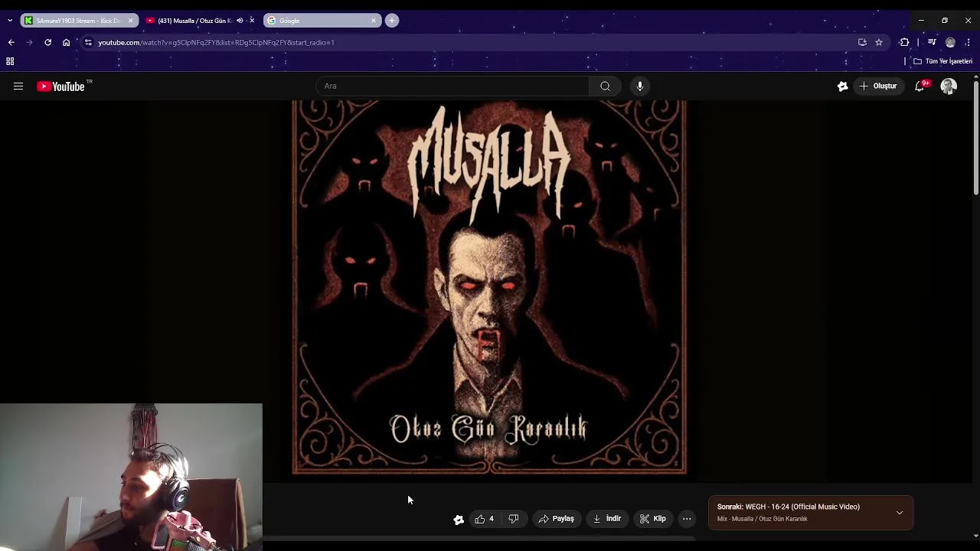Mute the YouTube tab via speaker icon

[240, 21]
